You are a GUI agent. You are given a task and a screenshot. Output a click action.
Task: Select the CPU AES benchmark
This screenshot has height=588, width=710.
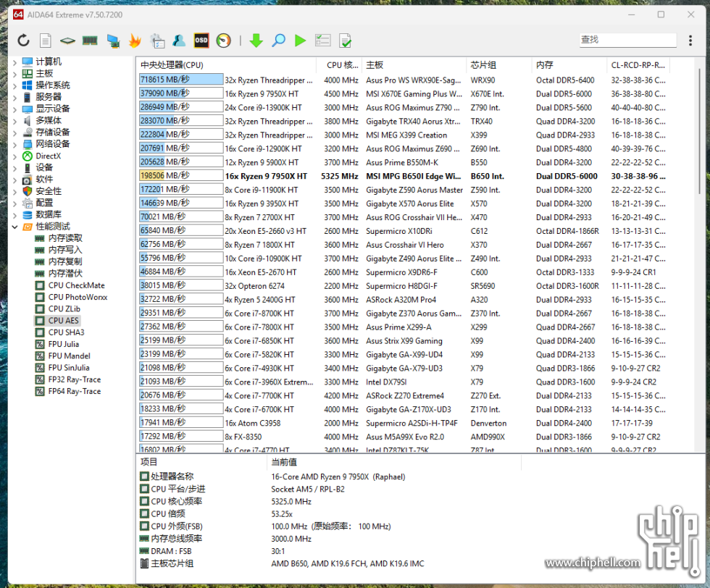pos(64,321)
